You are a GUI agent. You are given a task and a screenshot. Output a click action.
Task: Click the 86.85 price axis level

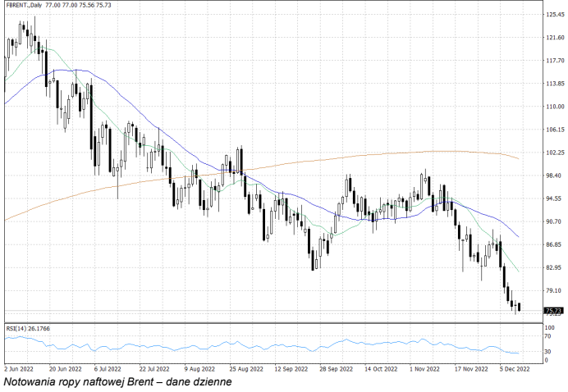(x=554, y=244)
